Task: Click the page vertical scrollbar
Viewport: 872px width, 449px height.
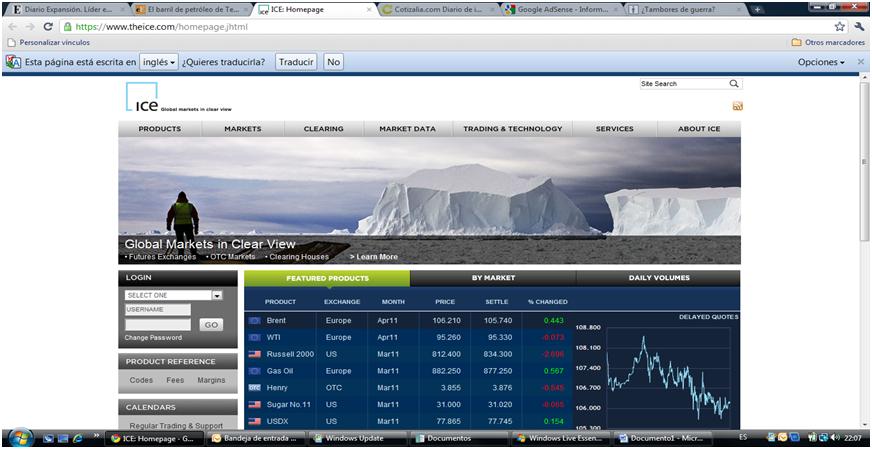Action: pyautogui.click(x=864, y=161)
